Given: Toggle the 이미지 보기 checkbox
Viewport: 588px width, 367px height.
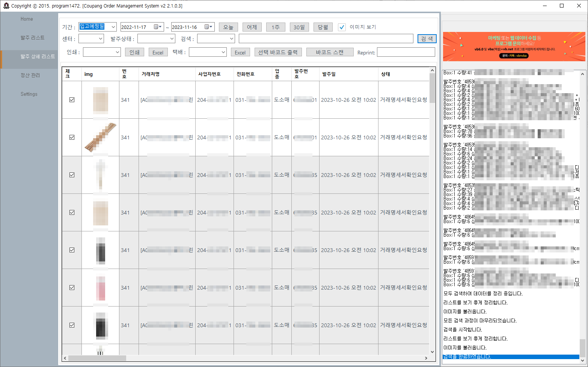Looking at the screenshot, I should point(342,27).
